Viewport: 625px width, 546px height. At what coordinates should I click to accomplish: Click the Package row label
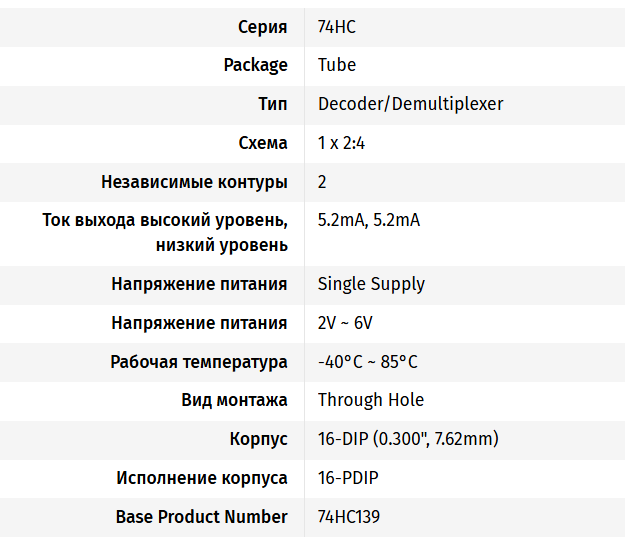pyautogui.click(x=255, y=65)
